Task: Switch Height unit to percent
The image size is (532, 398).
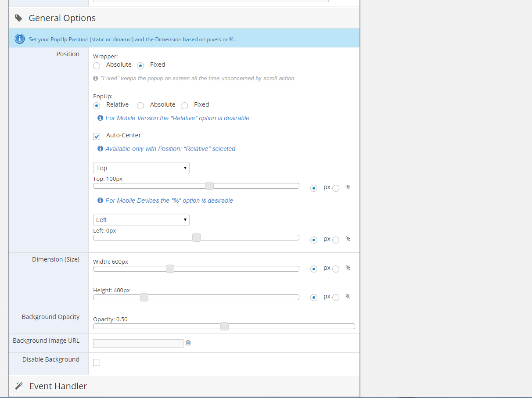Action: point(336,298)
